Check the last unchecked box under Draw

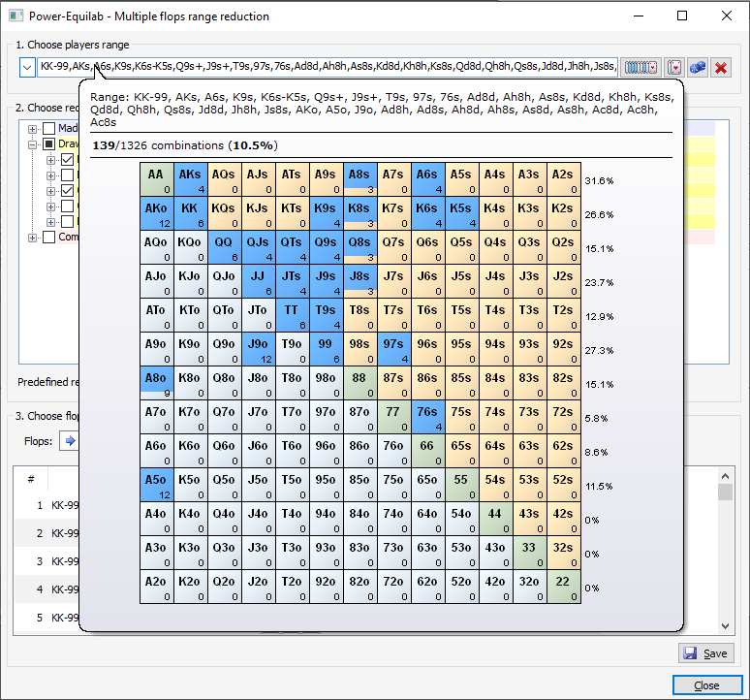point(68,221)
